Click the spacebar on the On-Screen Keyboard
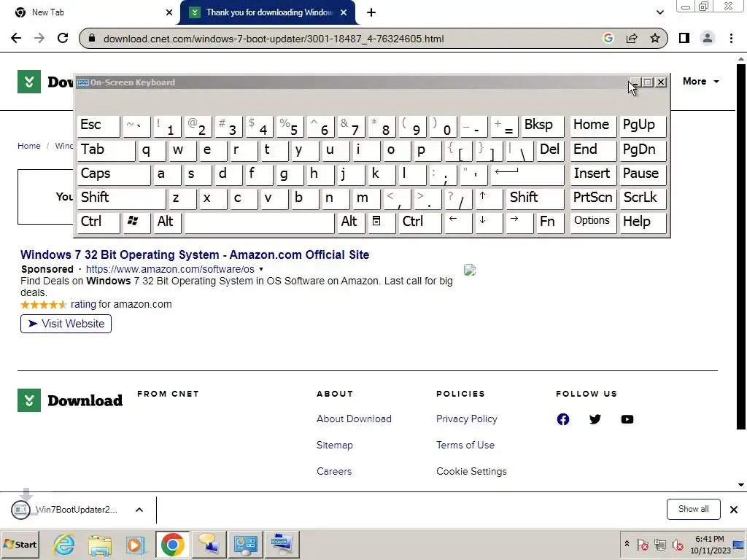Screen dimensions: 747x560 (259, 222)
